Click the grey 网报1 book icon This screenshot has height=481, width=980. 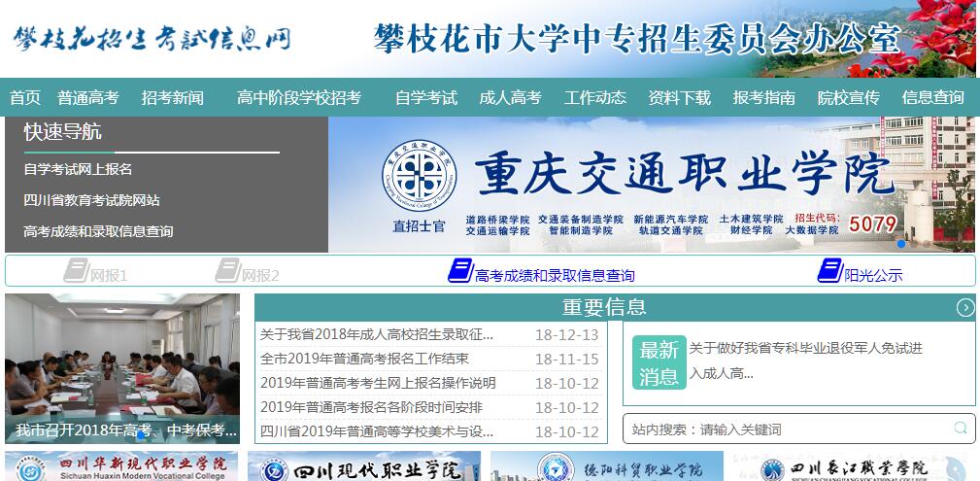tap(76, 271)
